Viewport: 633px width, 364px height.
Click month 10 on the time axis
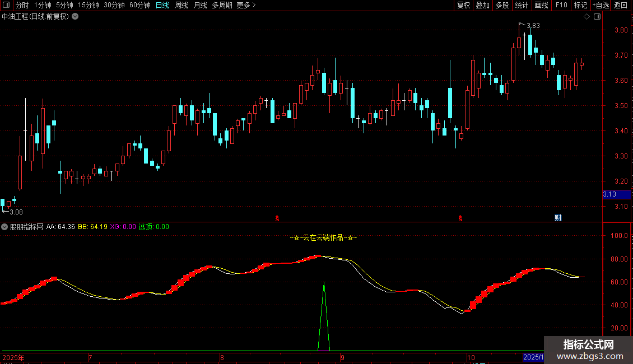pyautogui.click(x=471, y=357)
